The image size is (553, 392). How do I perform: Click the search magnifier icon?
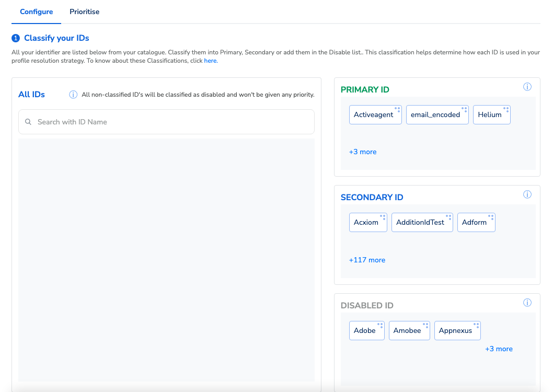(x=28, y=122)
